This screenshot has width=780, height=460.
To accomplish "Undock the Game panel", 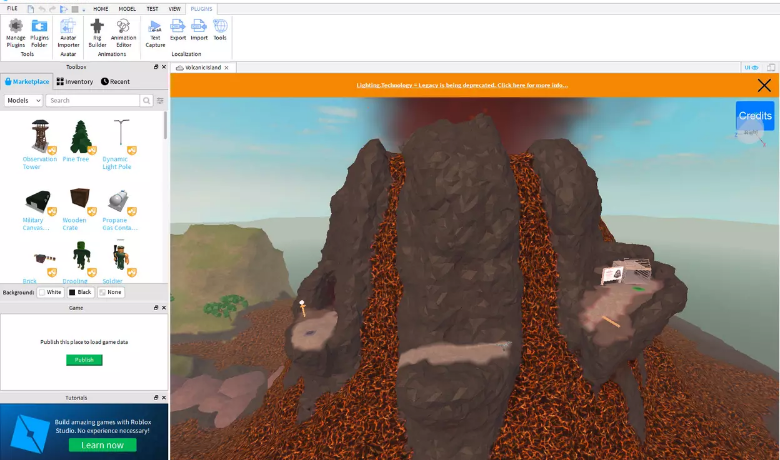I will (x=156, y=308).
